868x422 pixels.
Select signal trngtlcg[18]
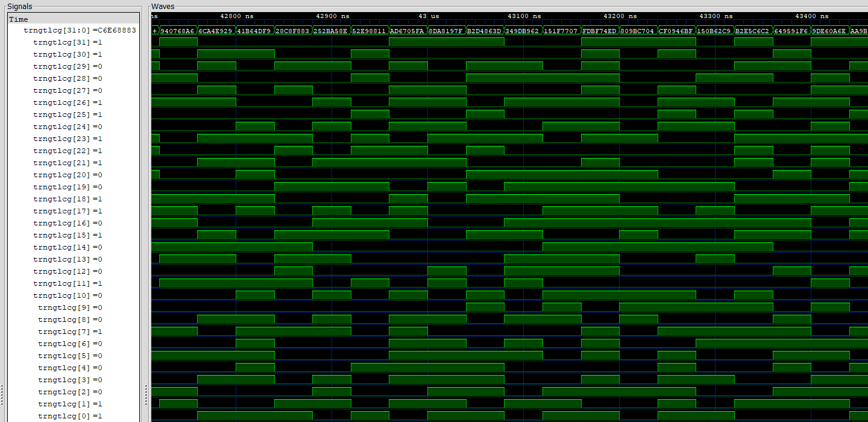68,199
